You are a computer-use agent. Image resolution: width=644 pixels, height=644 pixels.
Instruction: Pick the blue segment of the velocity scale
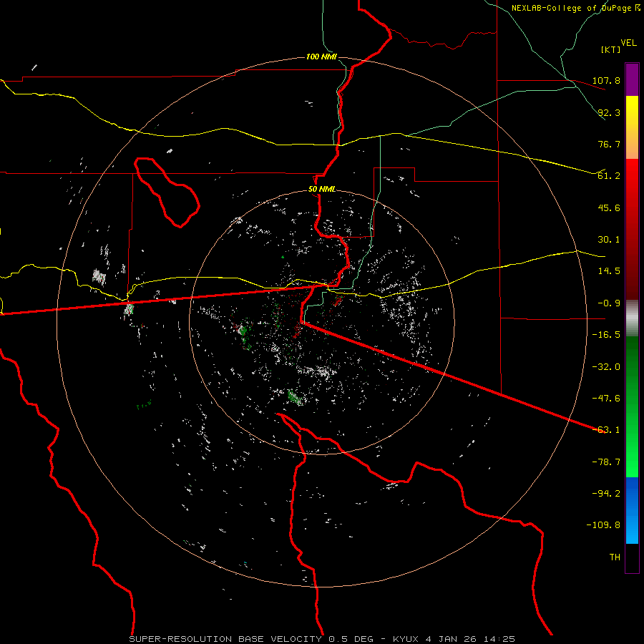[x=632, y=510]
